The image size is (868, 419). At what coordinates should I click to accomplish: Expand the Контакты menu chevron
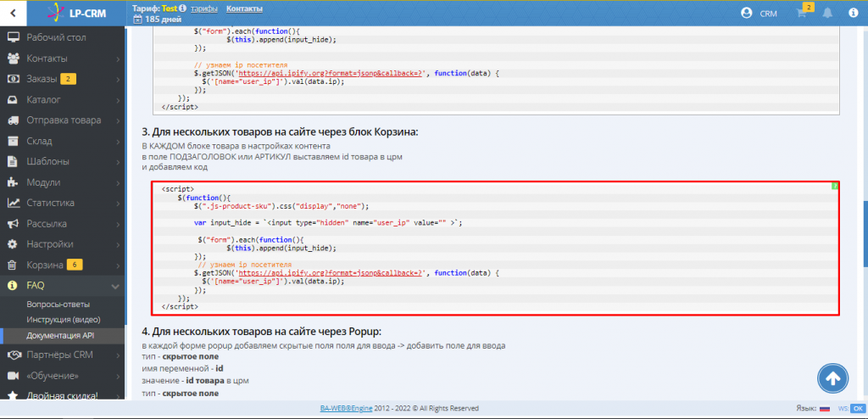pos(119,59)
